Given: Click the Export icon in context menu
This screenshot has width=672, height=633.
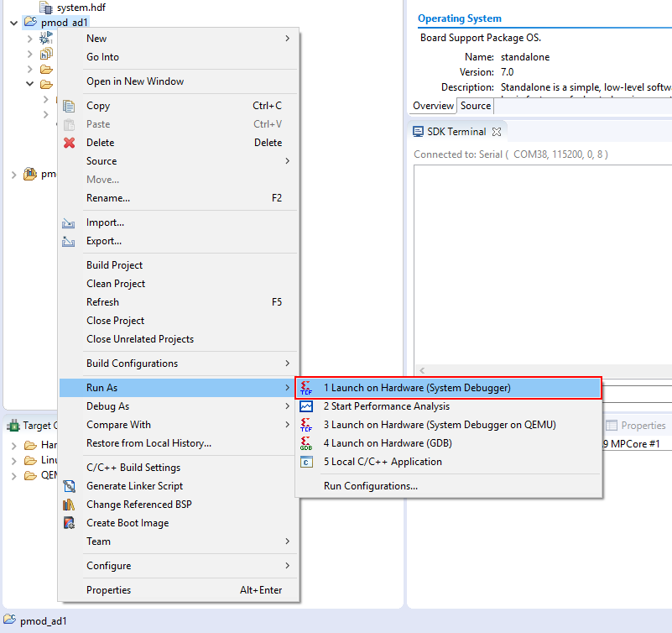Looking at the screenshot, I should pos(69,242).
